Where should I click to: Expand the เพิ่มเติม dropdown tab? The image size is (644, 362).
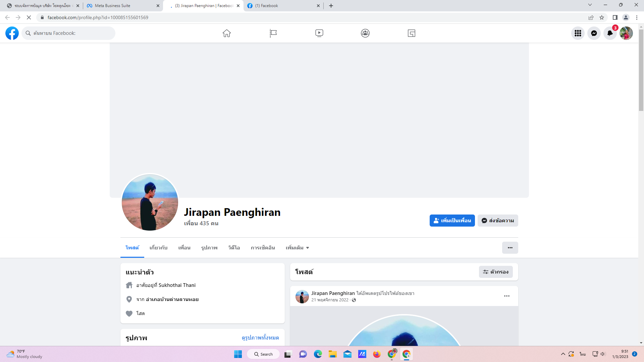point(297,248)
